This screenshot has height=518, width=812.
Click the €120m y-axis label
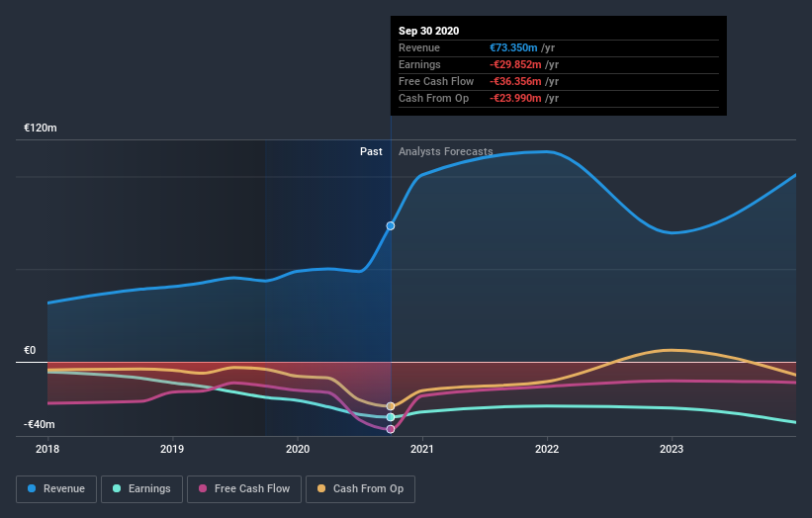click(x=41, y=128)
